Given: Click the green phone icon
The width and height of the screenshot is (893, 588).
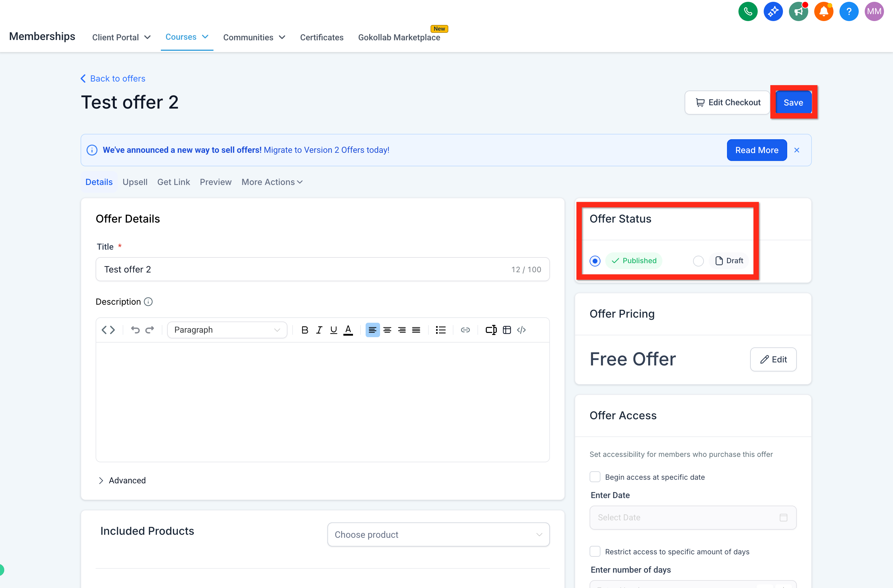Looking at the screenshot, I should tap(748, 12).
